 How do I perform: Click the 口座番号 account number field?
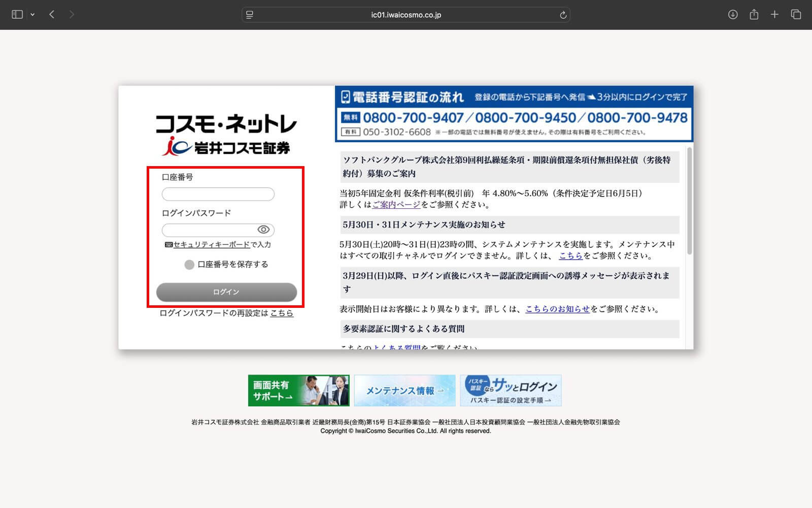click(218, 194)
